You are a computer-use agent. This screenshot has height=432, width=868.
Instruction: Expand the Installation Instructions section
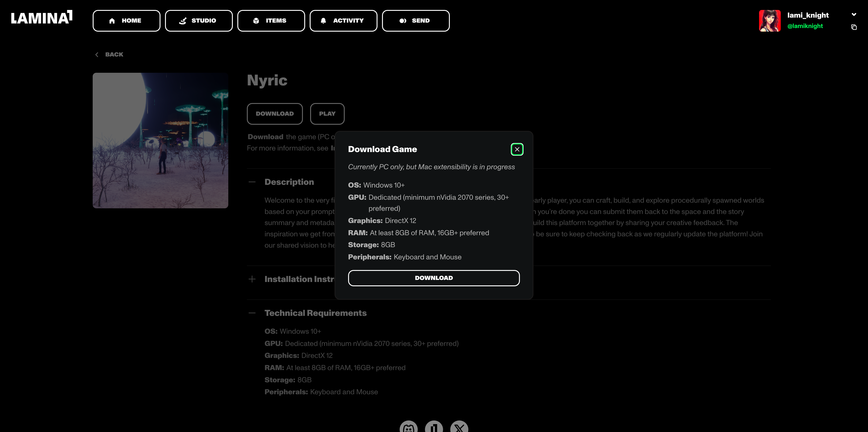coord(252,279)
